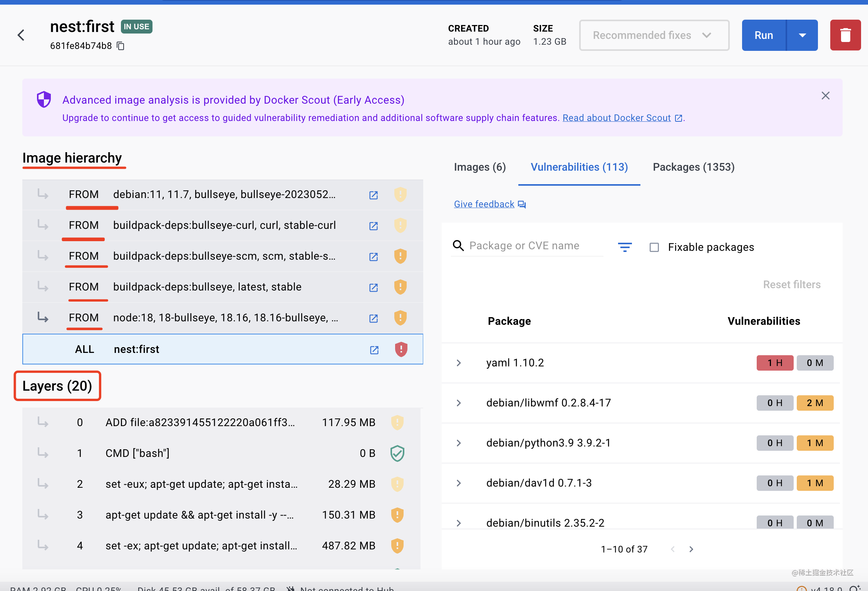The height and width of the screenshot is (591, 868).
Task: Go to next page of vulnerabilities
Action: click(x=691, y=549)
